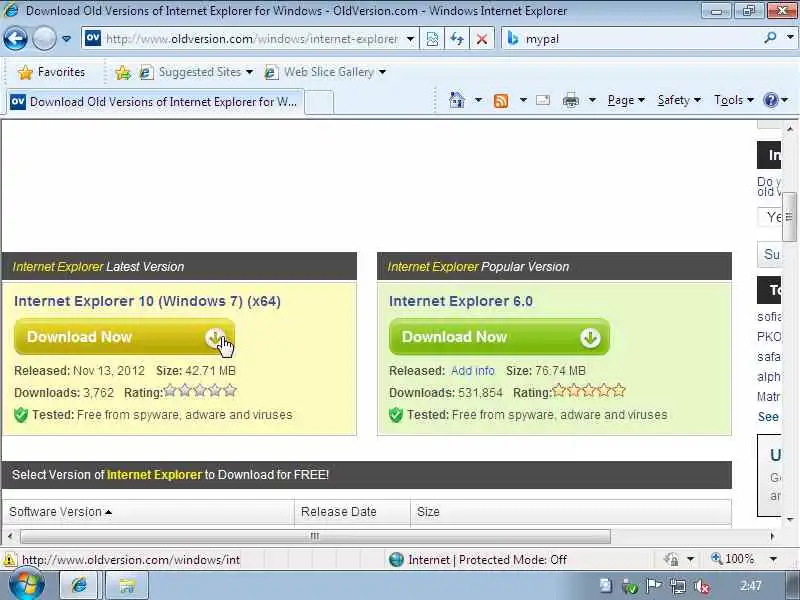Click the browser Back arrow button

coord(15,39)
